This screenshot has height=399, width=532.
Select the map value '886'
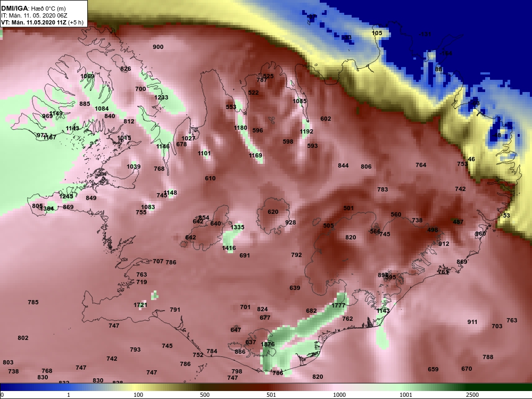[240, 352]
